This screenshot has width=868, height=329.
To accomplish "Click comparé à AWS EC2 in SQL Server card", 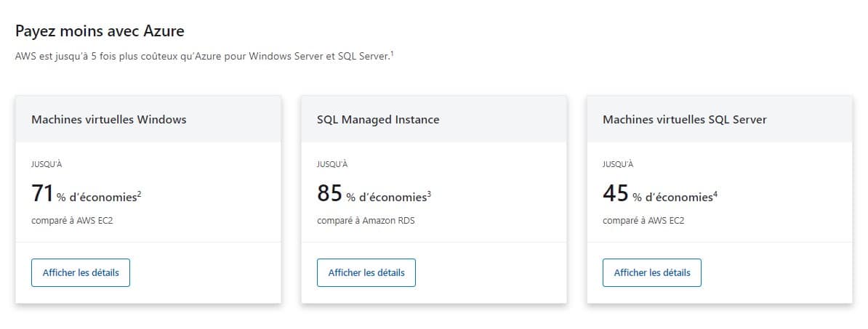I will pyautogui.click(x=643, y=220).
